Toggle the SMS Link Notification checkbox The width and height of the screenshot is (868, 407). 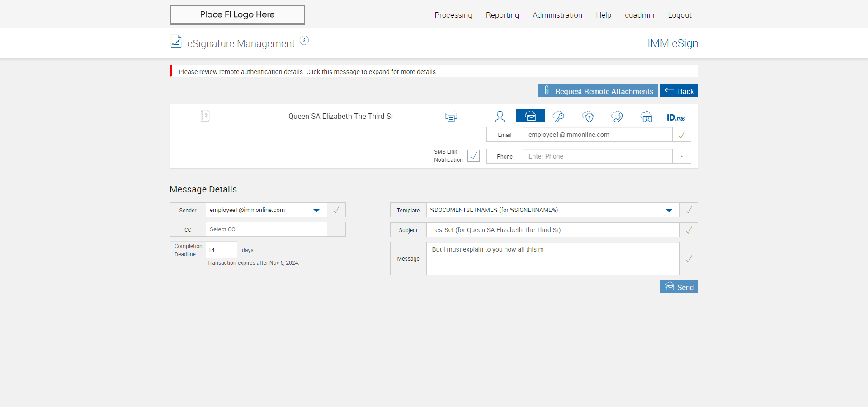click(473, 156)
